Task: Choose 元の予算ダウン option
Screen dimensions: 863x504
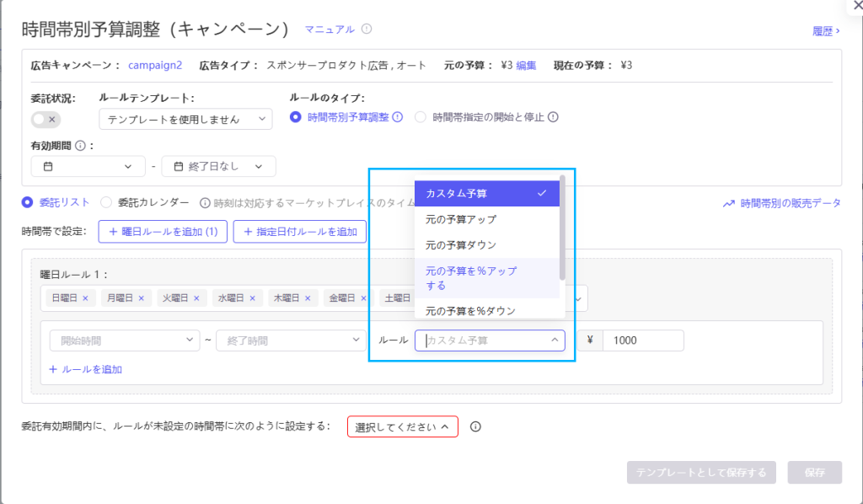Action: pos(487,245)
